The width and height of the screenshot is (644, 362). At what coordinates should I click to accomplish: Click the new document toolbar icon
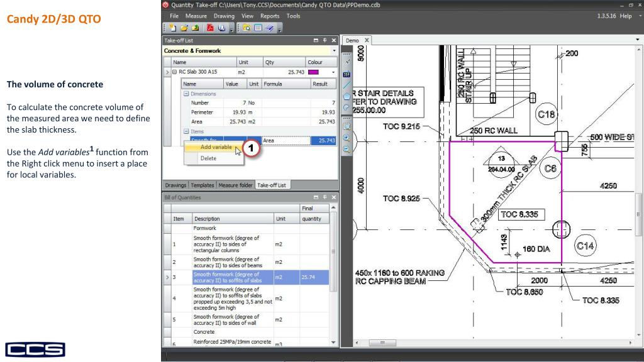173,28
